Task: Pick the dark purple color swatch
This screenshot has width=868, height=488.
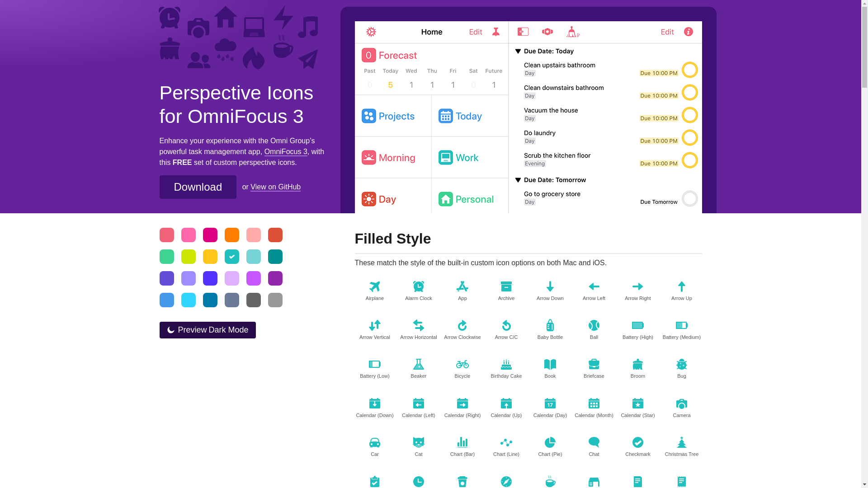Action: click(275, 278)
